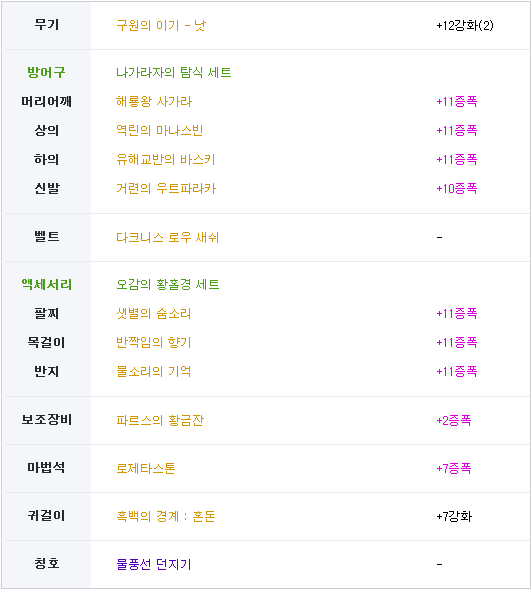Select the 나가라자의 탐식 세트 armor set
Viewport: 532px width, 591px height.
point(173,72)
